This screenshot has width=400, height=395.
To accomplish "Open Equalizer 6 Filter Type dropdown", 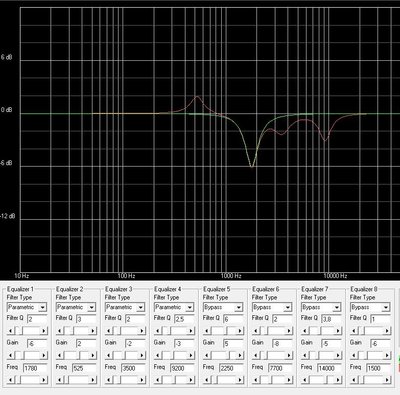I will tap(272, 307).
